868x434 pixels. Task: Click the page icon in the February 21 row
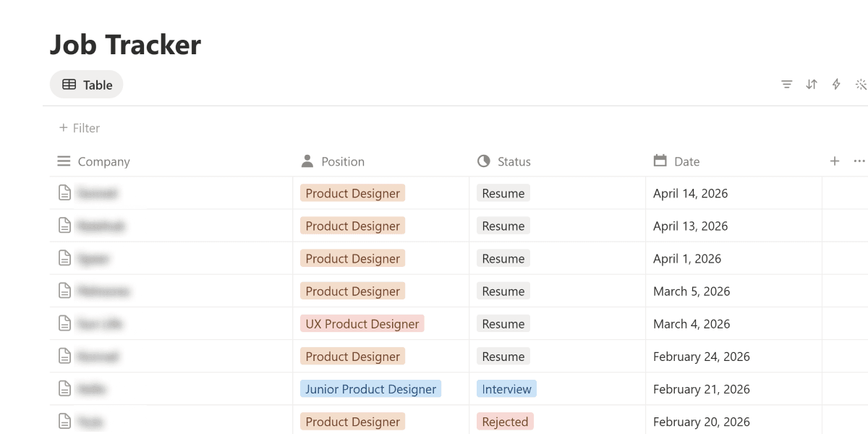click(x=65, y=389)
